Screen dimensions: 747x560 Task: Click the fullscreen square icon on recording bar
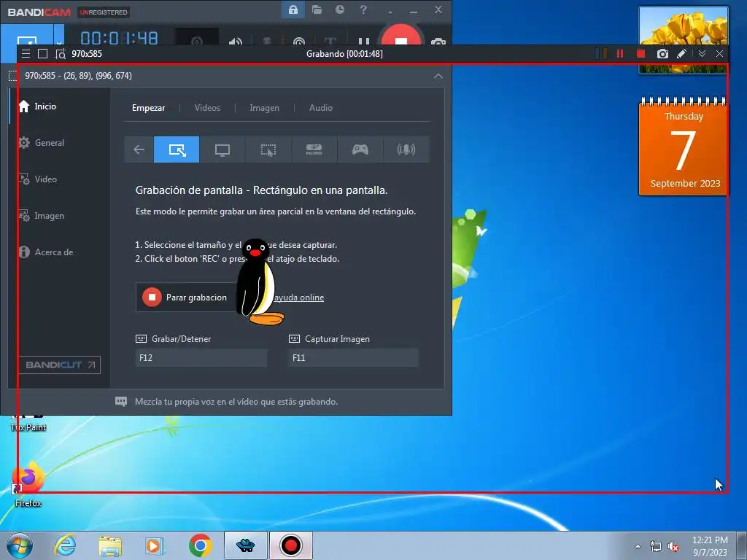pyautogui.click(x=42, y=54)
